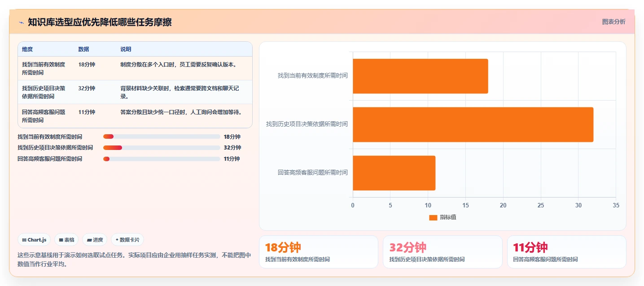Click the 找到当前有效制度所需时间 progress bar
The width and height of the screenshot is (644, 286).
coord(162,136)
